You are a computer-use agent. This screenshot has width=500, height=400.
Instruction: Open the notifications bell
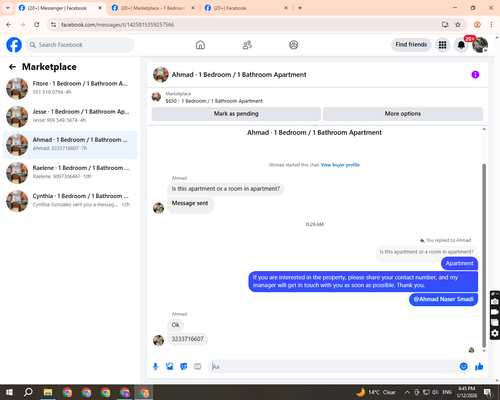click(x=461, y=45)
